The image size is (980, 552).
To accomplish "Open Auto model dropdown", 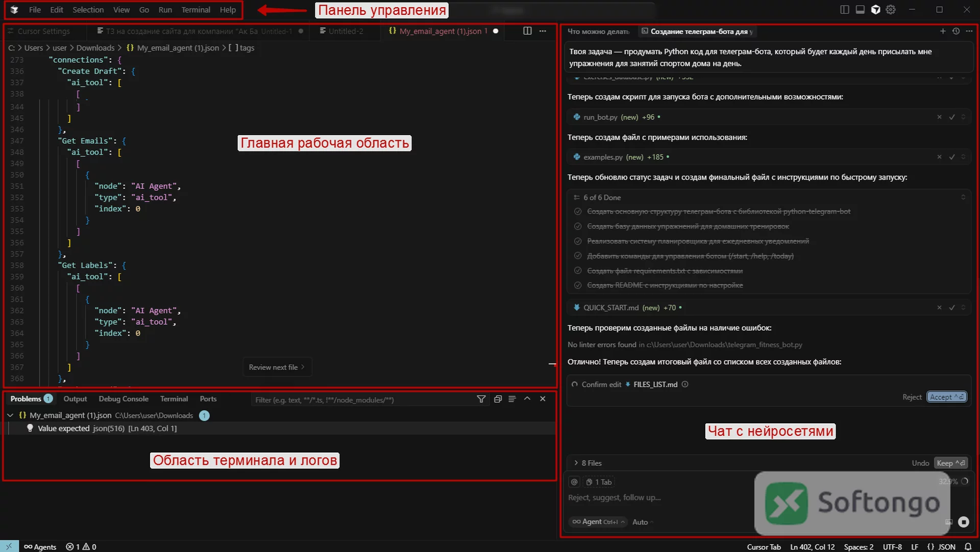I will point(642,522).
